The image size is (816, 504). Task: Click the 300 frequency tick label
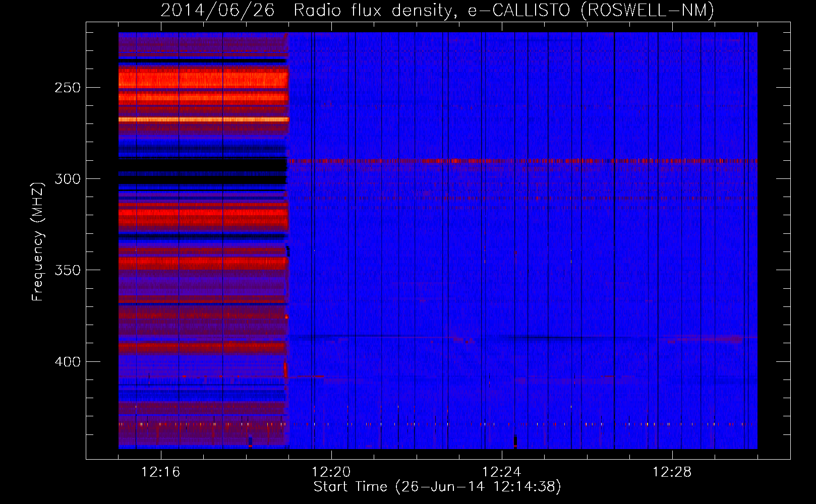coord(68,179)
